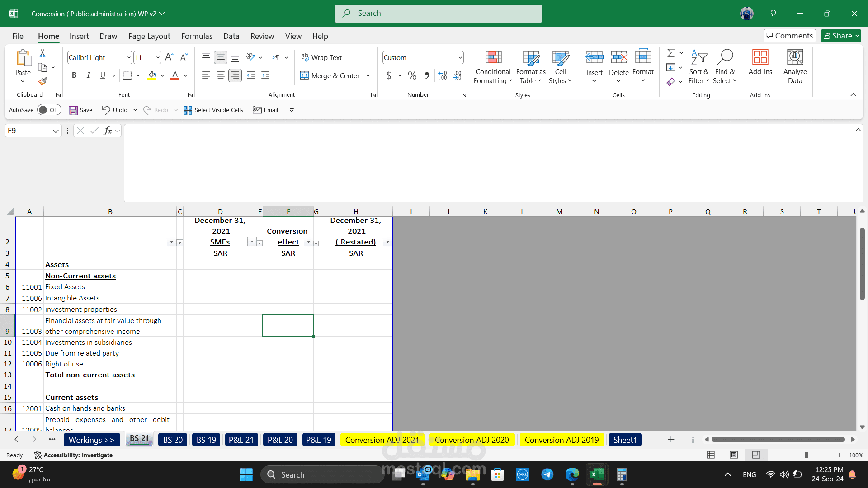
Task: Click the top Search box
Action: click(438, 14)
